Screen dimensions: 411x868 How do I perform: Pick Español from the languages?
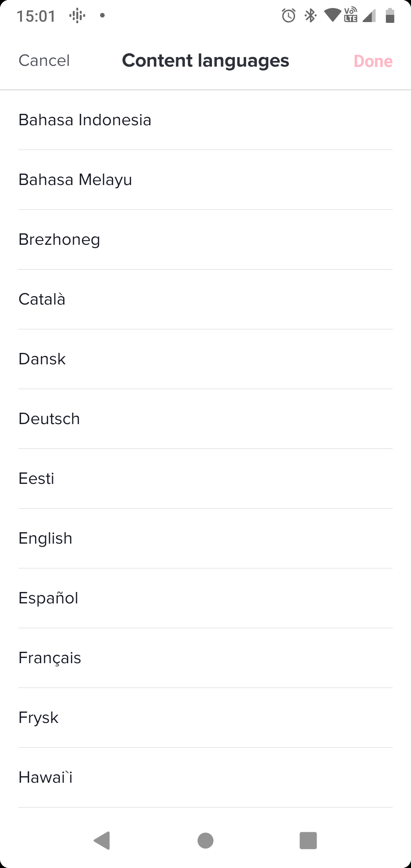205,598
